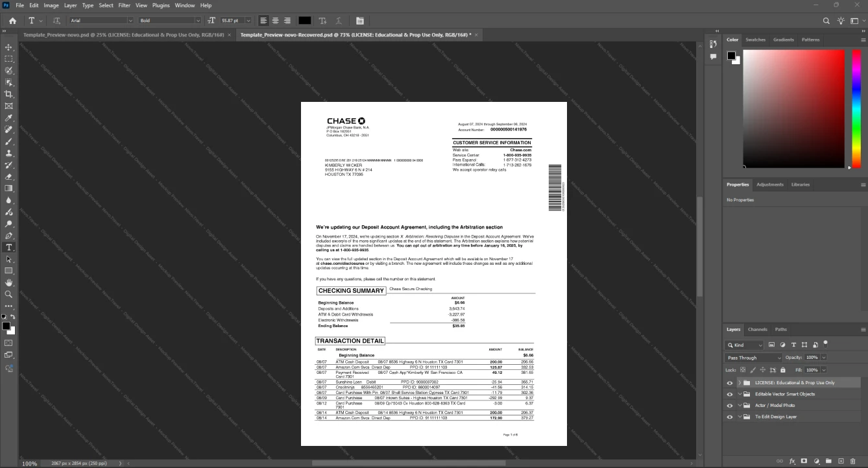The width and height of the screenshot is (868, 468).
Task: Select the Rectangle shape tool
Action: coord(9,271)
